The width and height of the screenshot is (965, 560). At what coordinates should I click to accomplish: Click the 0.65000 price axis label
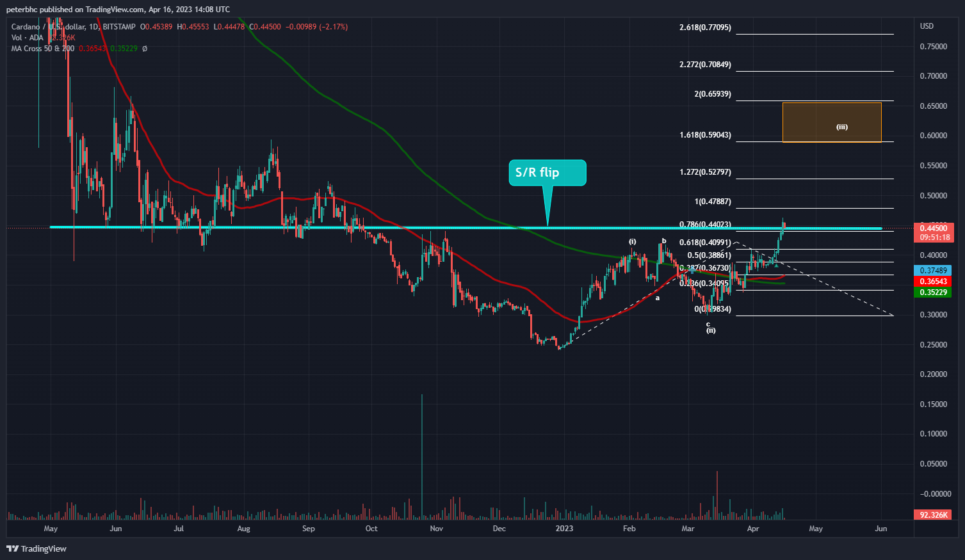tap(933, 106)
